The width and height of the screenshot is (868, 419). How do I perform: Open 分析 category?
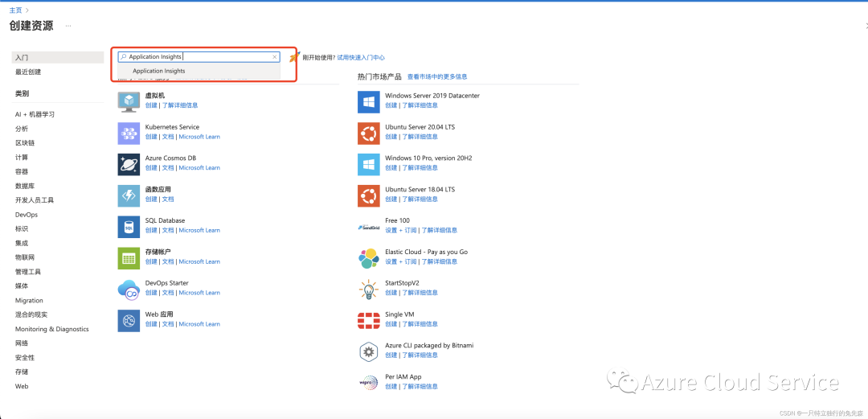pyautogui.click(x=22, y=129)
